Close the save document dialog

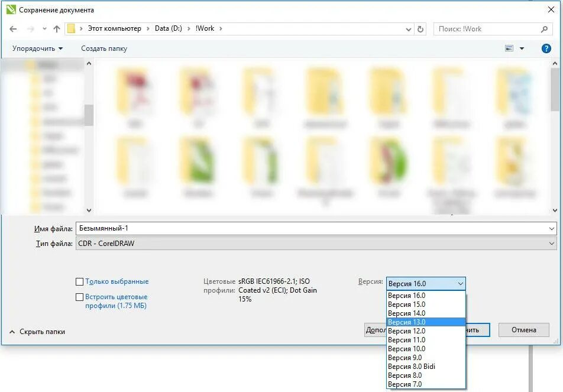pos(551,9)
